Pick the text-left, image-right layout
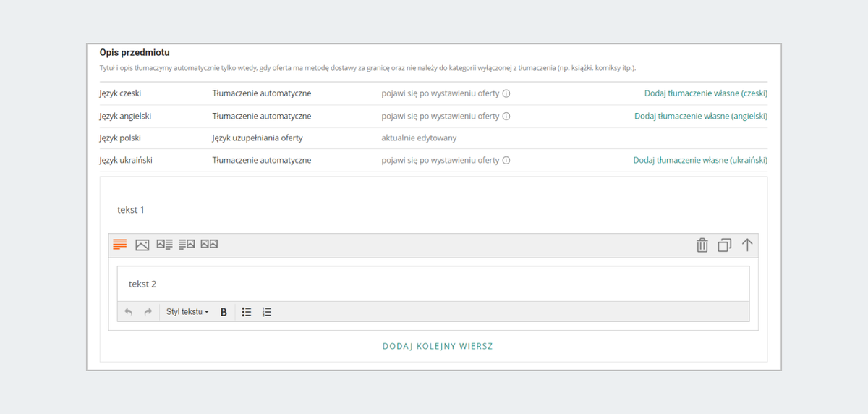 187,245
